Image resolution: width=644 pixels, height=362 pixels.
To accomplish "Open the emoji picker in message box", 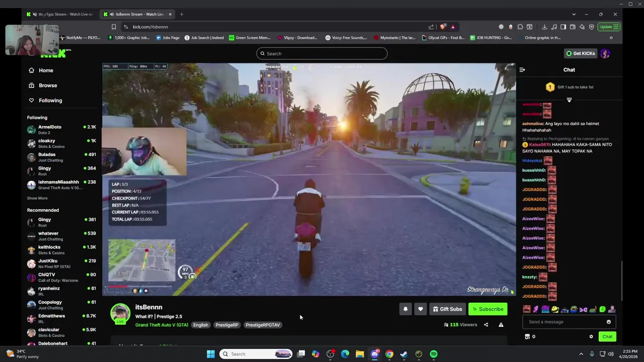I will point(609,322).
